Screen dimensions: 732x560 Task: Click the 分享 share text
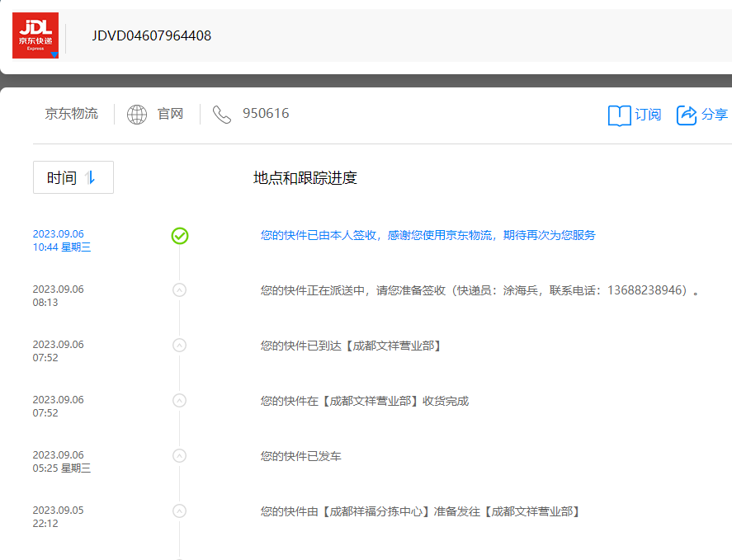pyautogui.click(x=715, y=115)
